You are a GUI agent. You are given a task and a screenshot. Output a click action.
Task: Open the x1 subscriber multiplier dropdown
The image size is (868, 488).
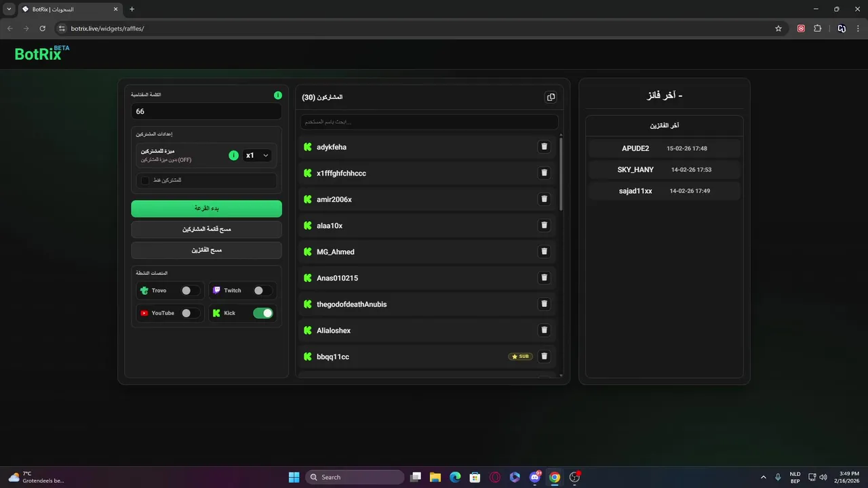click(257, 155)
